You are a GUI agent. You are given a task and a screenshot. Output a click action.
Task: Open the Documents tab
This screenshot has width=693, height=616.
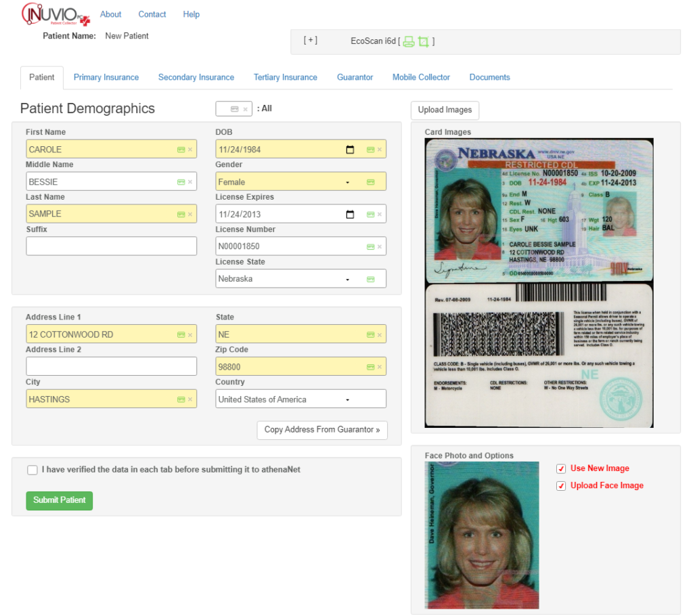(x=489, y=77)
